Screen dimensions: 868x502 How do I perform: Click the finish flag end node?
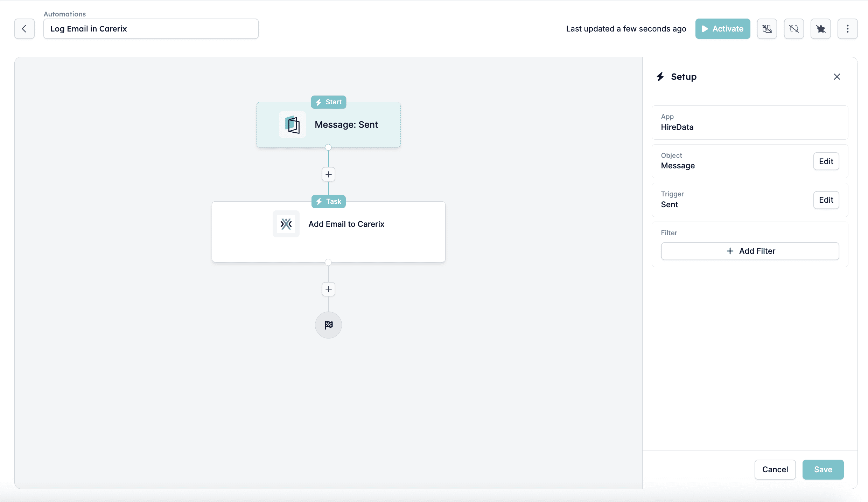[x=328, y=325]
